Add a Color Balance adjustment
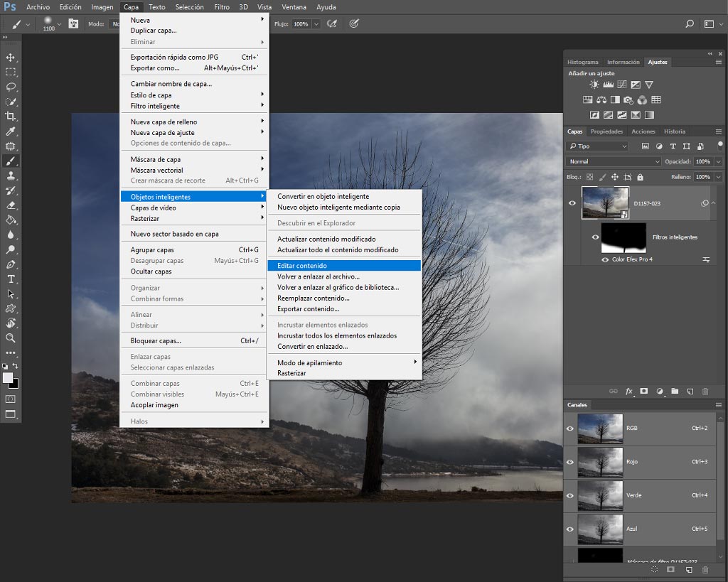 click(x=601, y=99)
